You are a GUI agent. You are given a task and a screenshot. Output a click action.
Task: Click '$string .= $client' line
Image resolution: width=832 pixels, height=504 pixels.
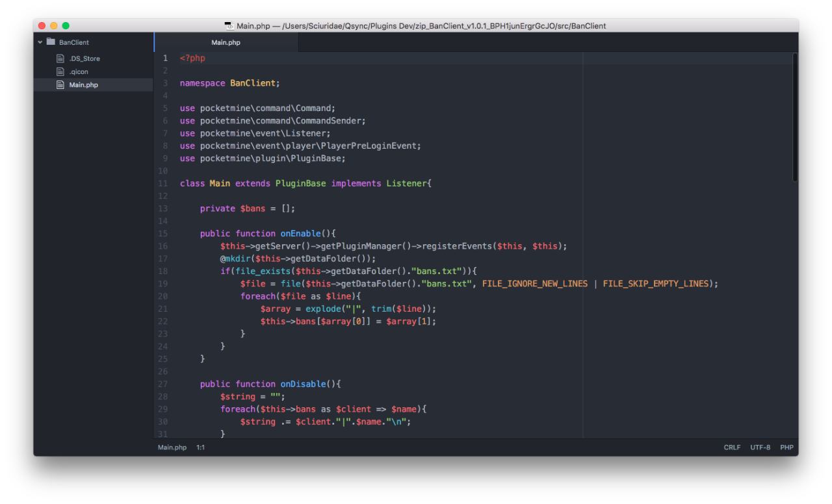pyautogui.click(x=326, y=422)
